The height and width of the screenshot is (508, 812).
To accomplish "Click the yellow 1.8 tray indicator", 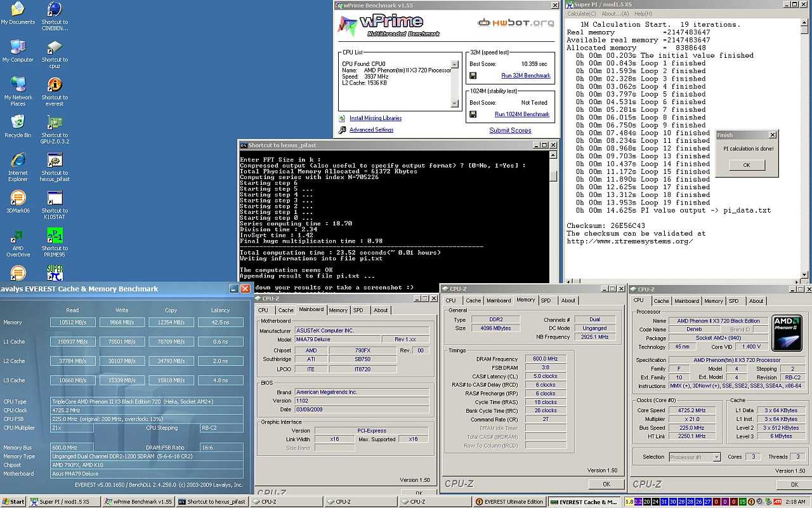I will (x=629, y=502).
